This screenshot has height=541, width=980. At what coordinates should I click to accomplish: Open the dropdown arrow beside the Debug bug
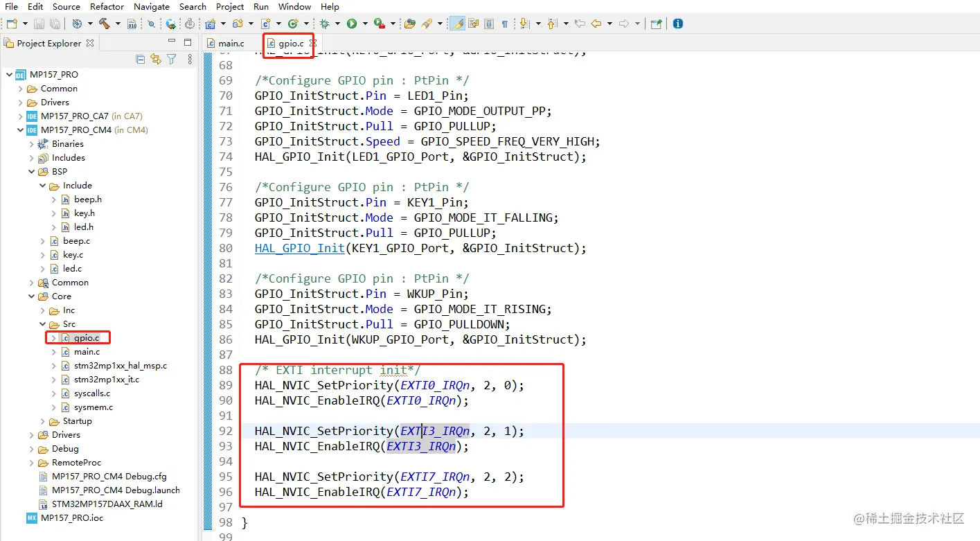click(x=338, y=24)
